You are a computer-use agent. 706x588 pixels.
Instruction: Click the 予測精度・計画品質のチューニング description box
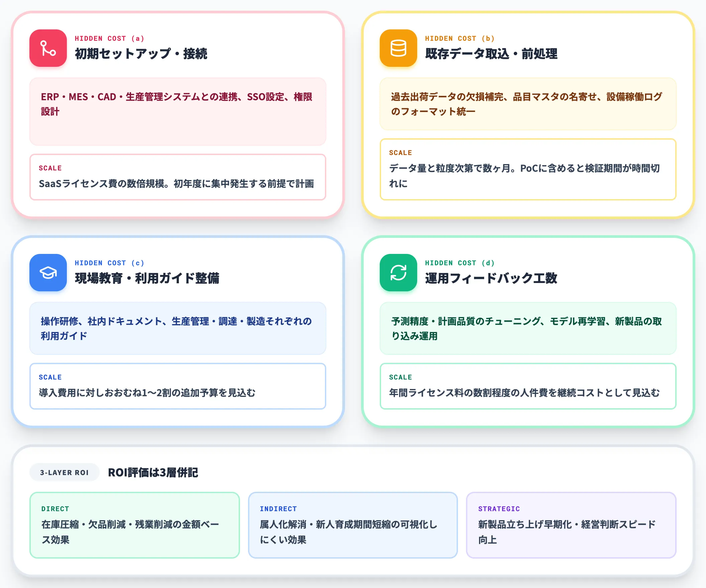[528, 328]
